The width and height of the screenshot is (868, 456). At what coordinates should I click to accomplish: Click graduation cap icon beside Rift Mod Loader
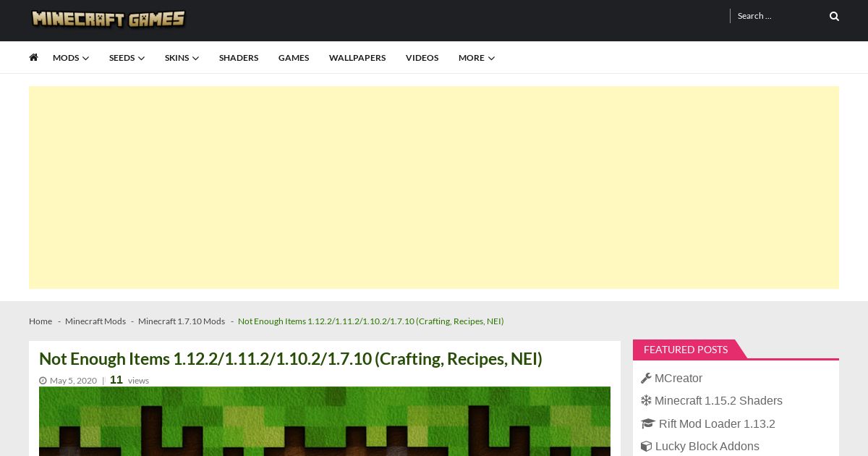(647, 423)
